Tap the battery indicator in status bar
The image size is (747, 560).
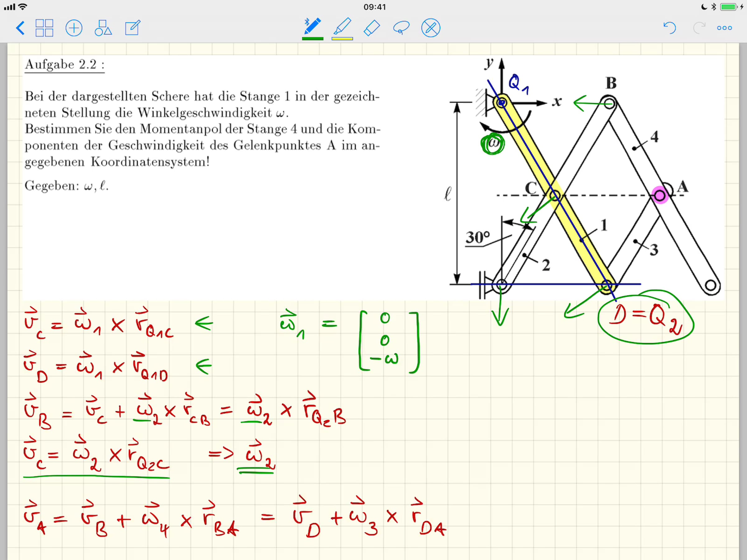(x=728, y=7)
